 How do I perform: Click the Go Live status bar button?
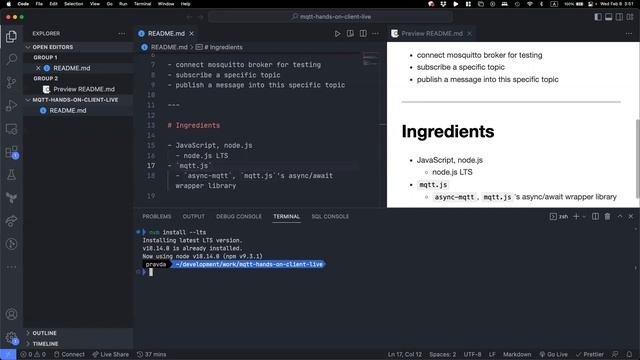[x=553, y=354]
